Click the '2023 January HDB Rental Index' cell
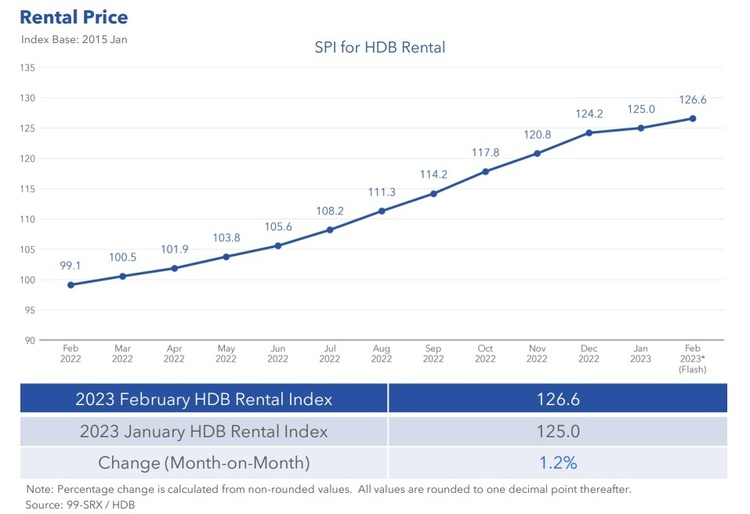This screenshot has height=514, width=750. click(204, 431)
